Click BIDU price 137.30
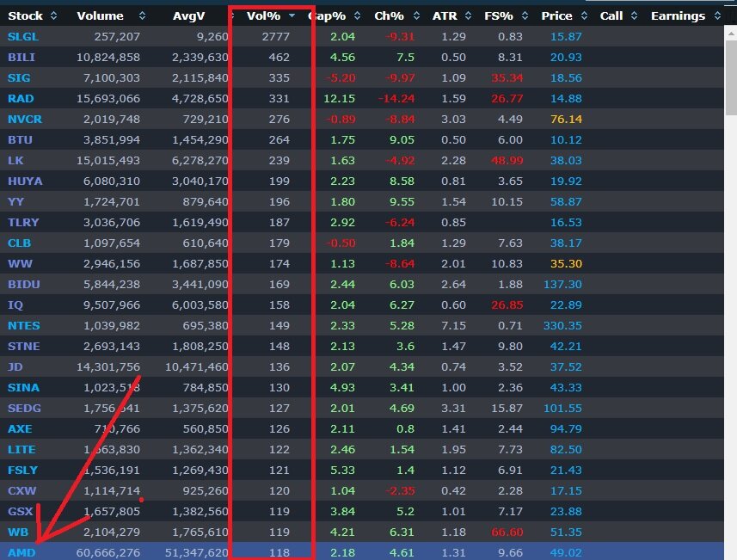This screenshot has height=560, width=737. click(x=562, y=285)
